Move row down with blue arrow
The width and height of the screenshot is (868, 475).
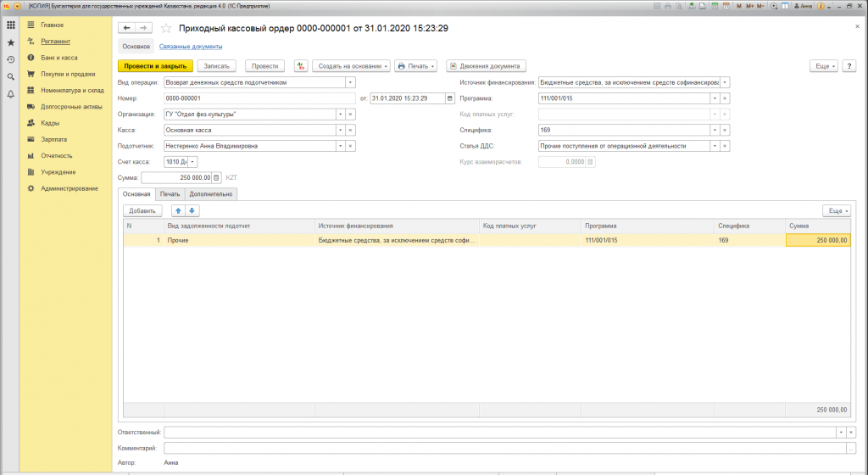pos(192,210)
